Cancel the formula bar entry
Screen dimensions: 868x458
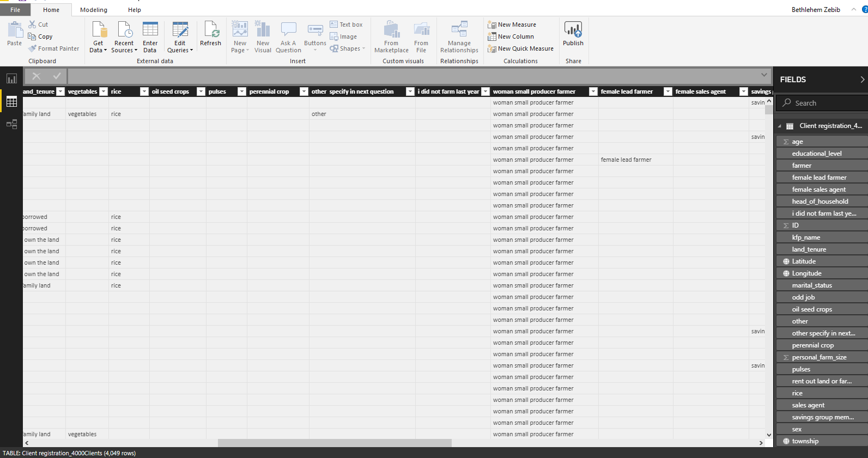tap(37, 76)
